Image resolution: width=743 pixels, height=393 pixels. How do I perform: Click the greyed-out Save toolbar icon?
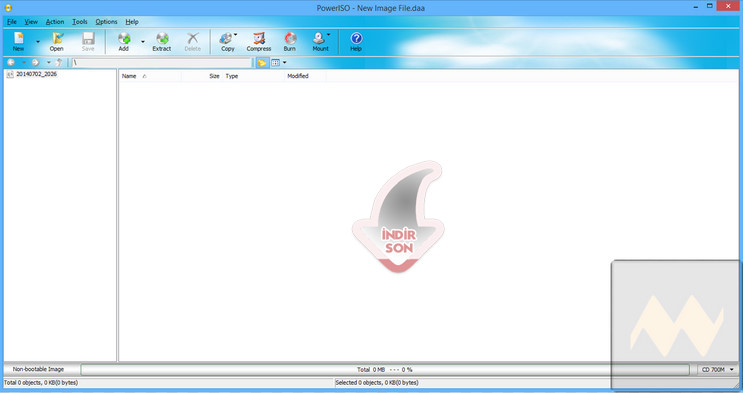(x=88, y=42)
